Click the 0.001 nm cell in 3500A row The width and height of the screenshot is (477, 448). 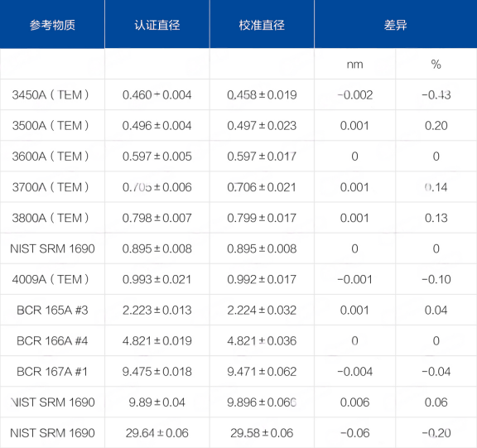click(x=355, y=126)
